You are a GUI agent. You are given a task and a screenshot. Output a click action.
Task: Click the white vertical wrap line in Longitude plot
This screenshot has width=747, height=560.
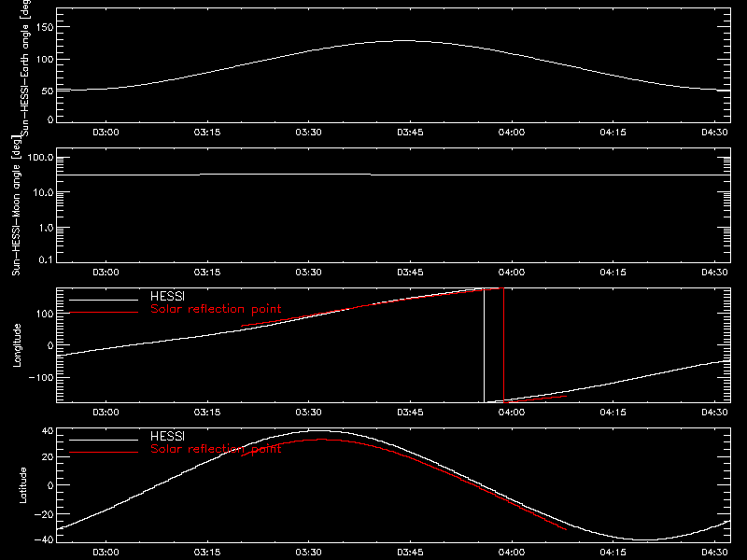point(484,345)
